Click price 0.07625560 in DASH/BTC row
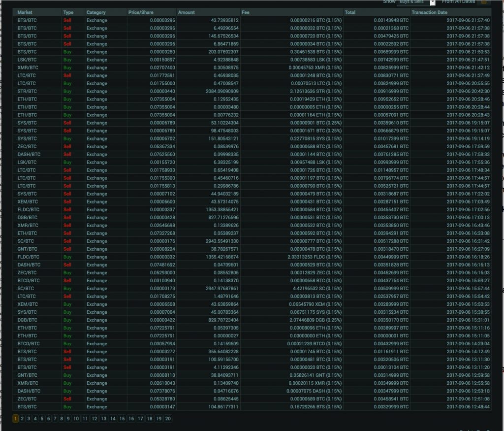The height and width of the screenshot is (431, 504). point(162,154)
